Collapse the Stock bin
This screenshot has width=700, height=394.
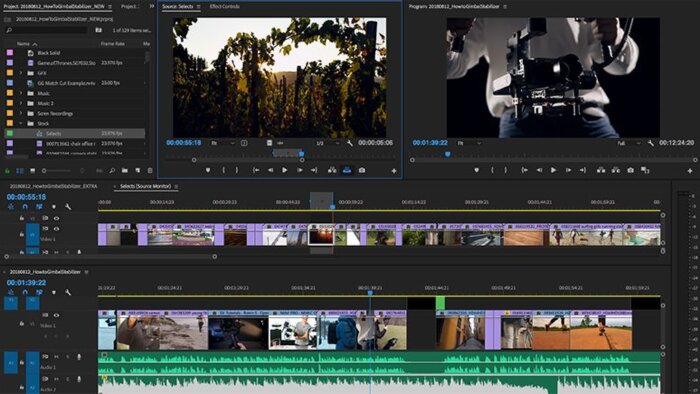click(21, 123)
